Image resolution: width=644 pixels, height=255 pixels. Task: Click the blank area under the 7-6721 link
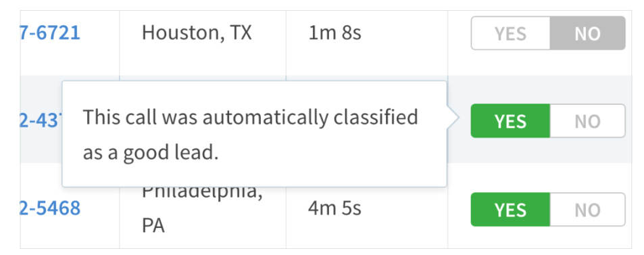coord(70,60)
